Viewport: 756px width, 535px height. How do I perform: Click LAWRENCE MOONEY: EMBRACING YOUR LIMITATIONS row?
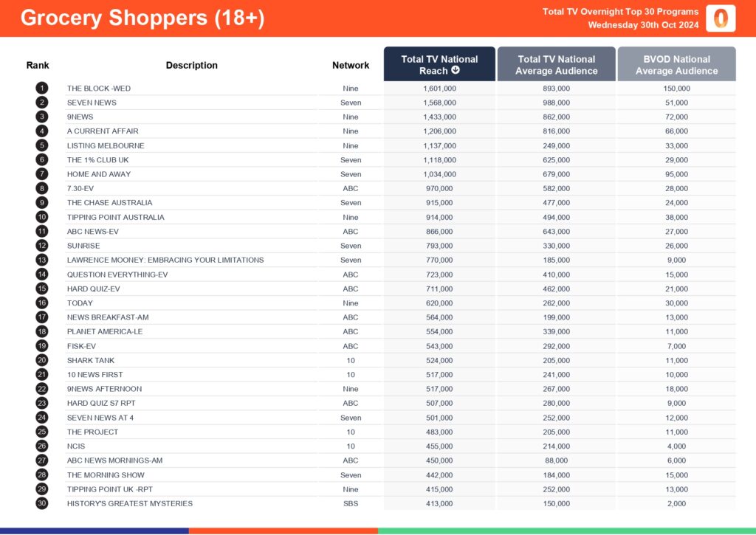165,260
